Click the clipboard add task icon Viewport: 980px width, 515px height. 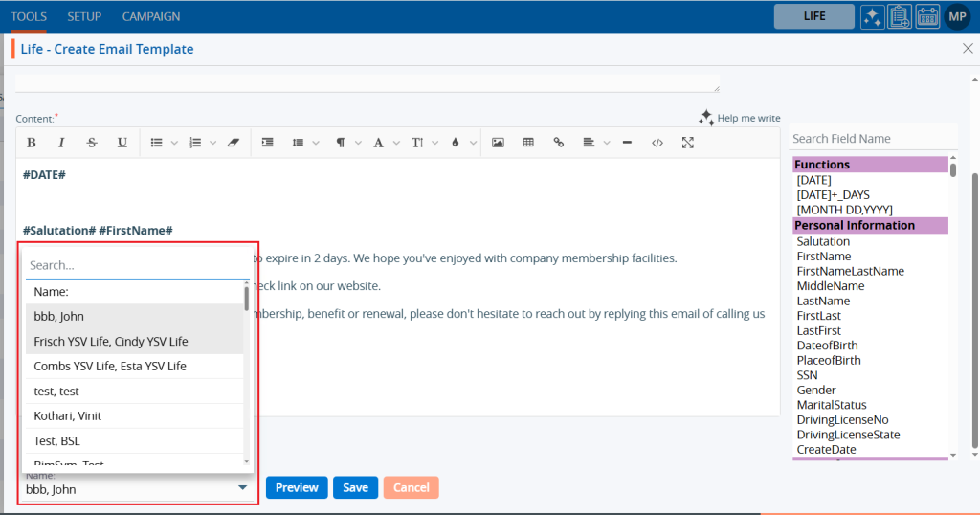tap(899, 16)
